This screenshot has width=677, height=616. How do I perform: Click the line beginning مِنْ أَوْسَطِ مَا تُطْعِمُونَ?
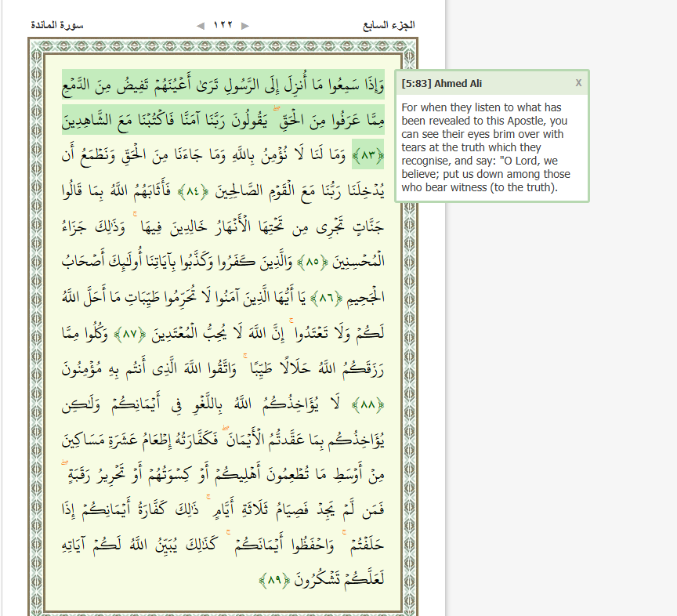coord(223,474)
